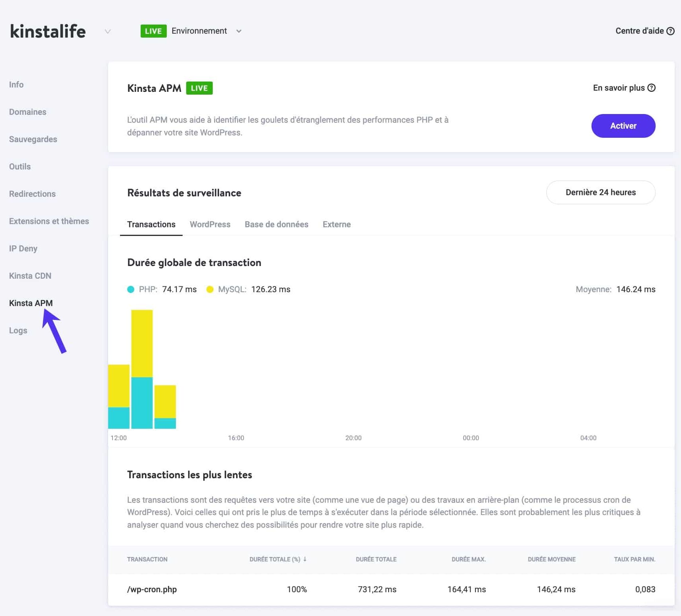Select the Transactions tab
Screen dimensions: 681x616
pyautogui.click(x=151, y=224)
